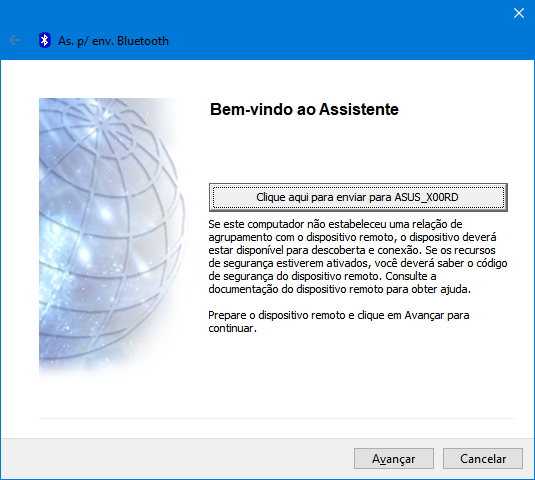Click the back arrow in the title bar

[15, 40]
